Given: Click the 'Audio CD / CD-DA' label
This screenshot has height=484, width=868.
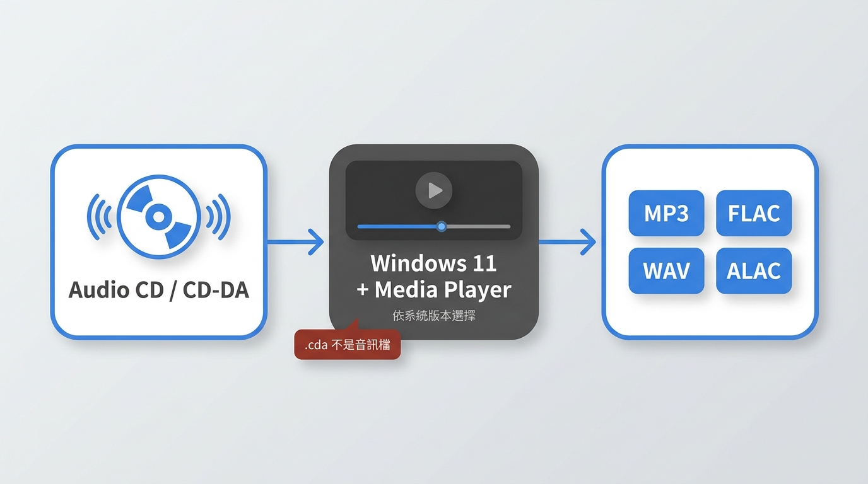Looking at the screenshot, I should point(159,290).
